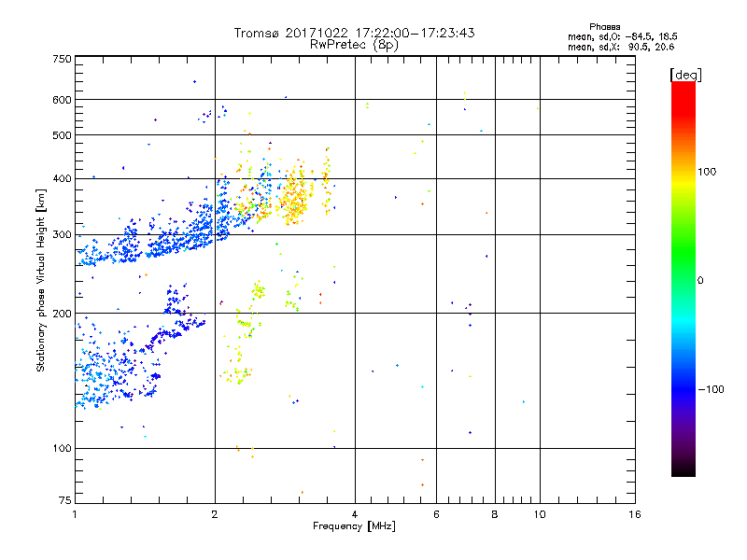Click the colorbar tick label '100'
The height and width of the screenshot is (560, 747).
[x=707, y=172]
